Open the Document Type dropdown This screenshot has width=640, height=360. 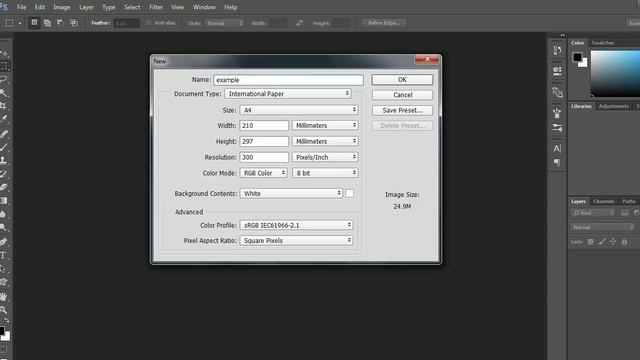[288, 94]
